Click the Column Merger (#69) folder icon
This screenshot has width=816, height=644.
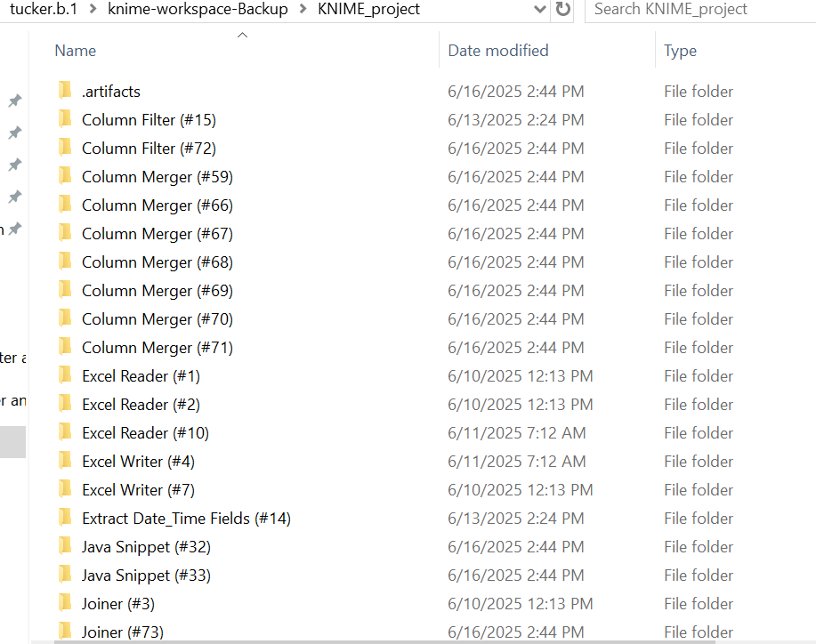[x=65, y=290]
